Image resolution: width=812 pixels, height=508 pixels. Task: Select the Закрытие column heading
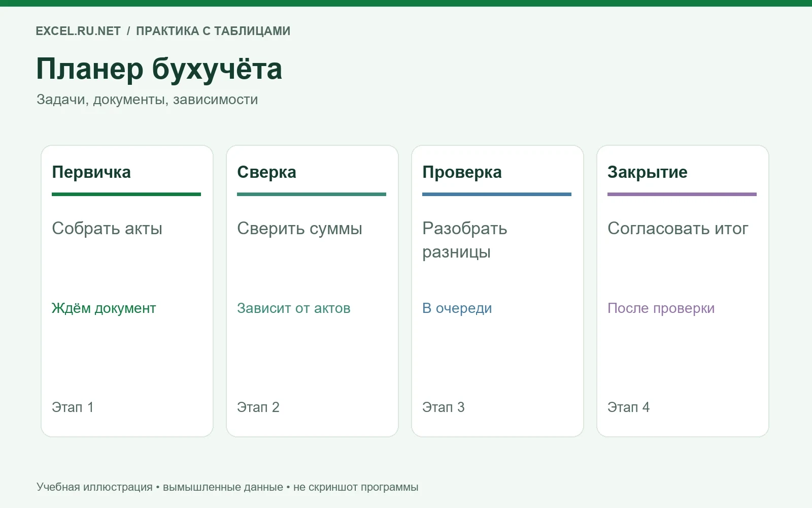(648, 172)
